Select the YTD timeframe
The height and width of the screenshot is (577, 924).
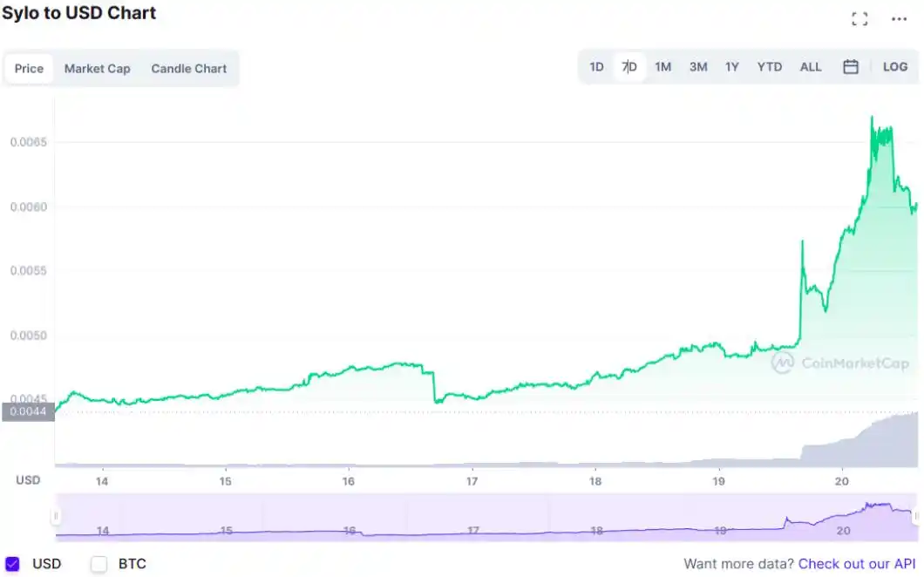[x=769, y=65]
